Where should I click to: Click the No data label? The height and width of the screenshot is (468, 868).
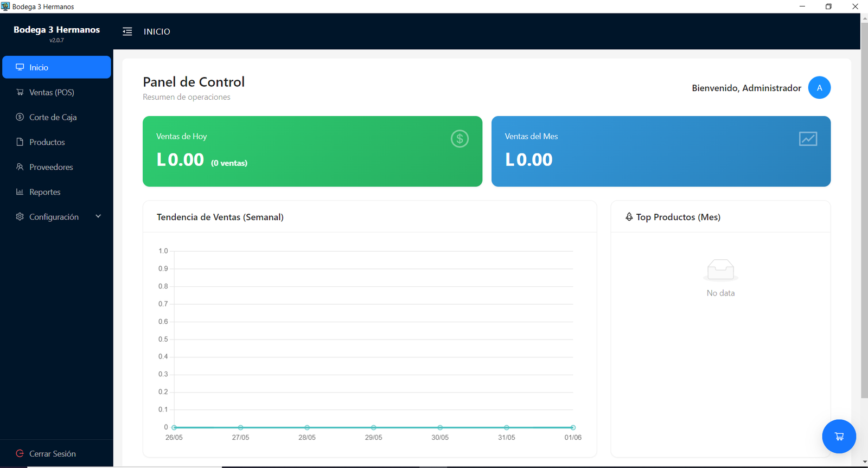tap(720, 293)
